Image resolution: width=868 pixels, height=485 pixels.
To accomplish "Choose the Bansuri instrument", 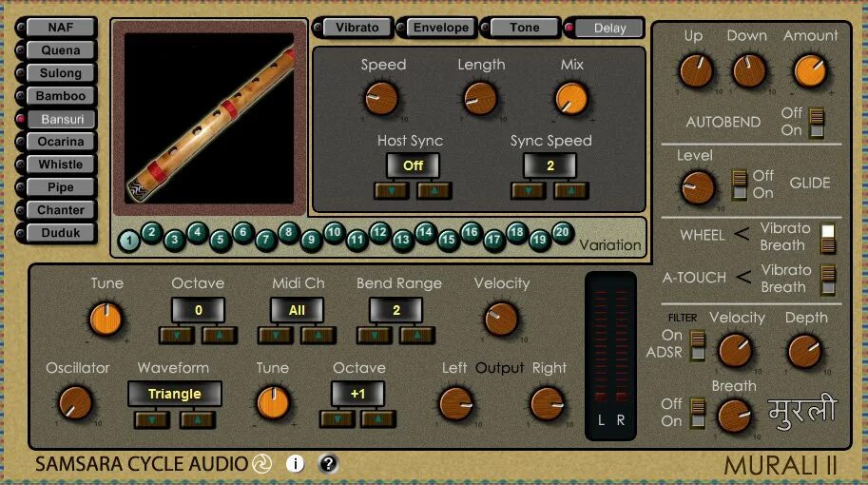I will tap(61, 119).
